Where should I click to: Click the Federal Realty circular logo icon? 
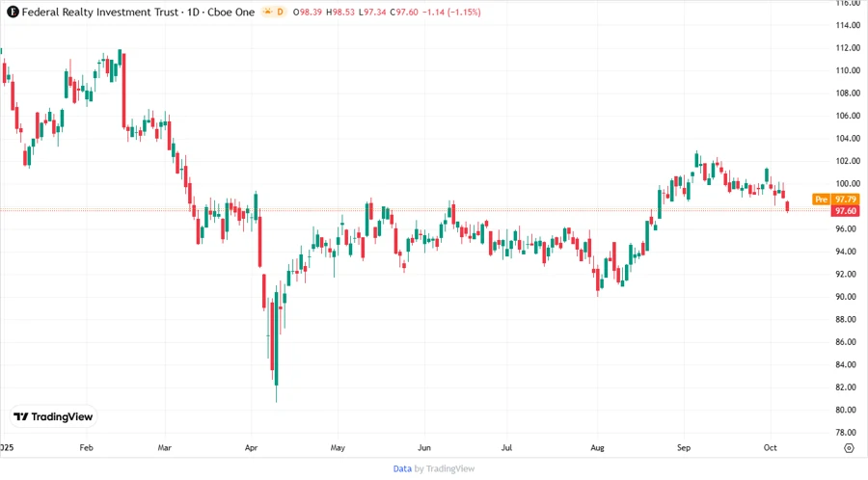point(12,12)
